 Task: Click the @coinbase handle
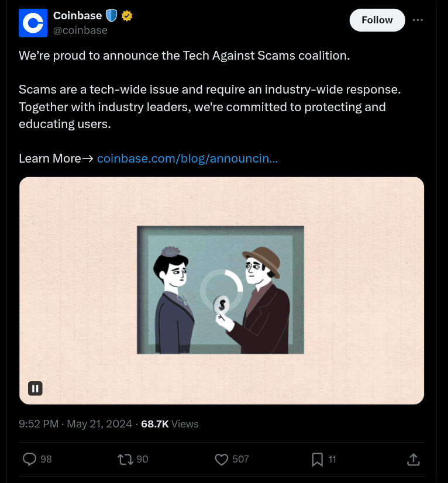click(x=80, y=30)
